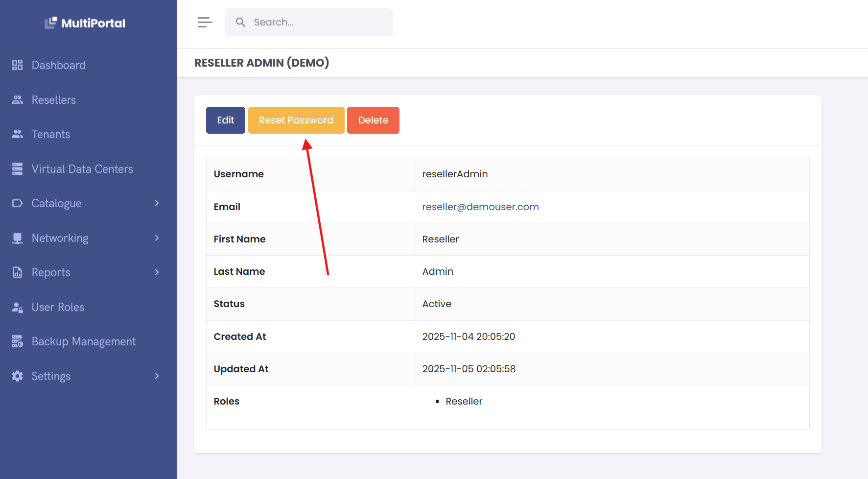Toggle the sidebar with hamburger icon
The height and width of the screenshot is (479, 868).
point(205,23)
